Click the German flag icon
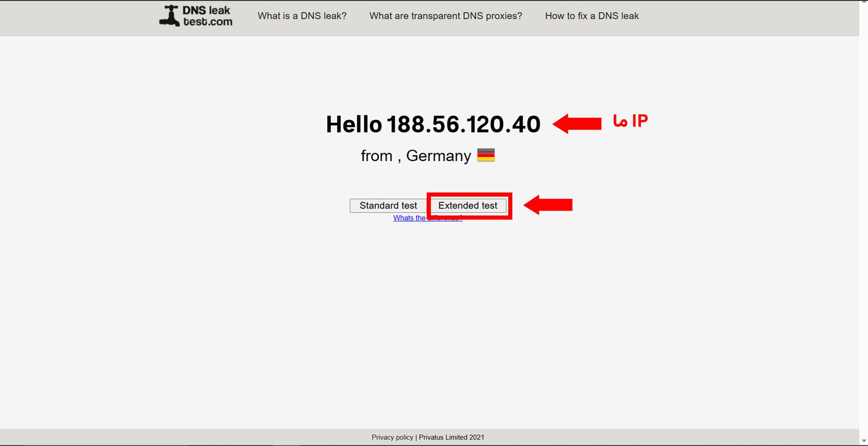The image size is (868, 446). [x=486, y=155]
